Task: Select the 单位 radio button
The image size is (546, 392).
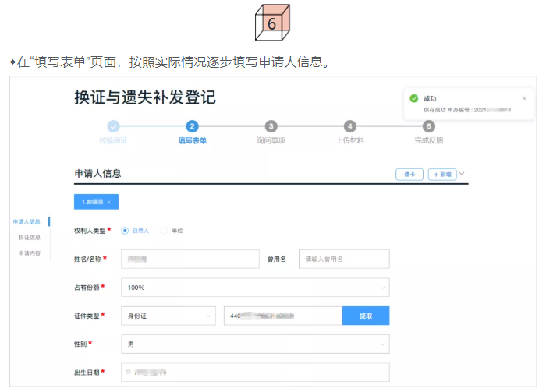Action: 164,231
